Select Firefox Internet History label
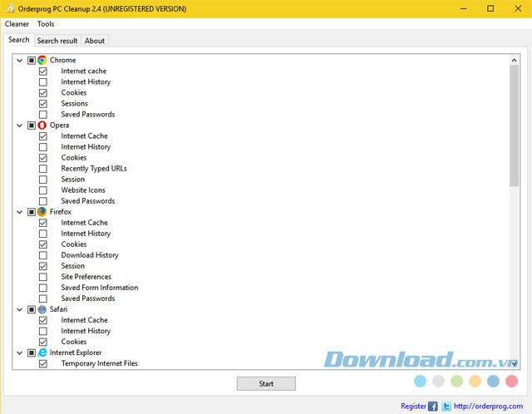Image resolution: width=532 pixels, height=414 pixels. [86, 234]
